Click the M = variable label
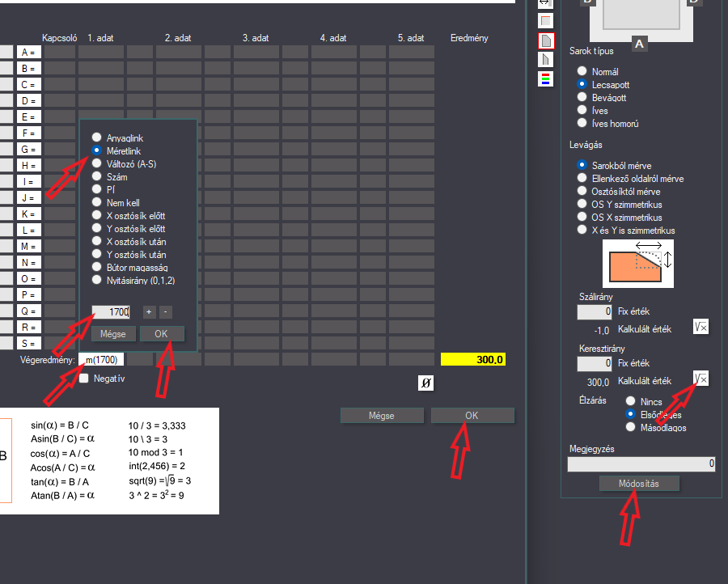Screen dimensions: 728x584 (x=29, y=246)
